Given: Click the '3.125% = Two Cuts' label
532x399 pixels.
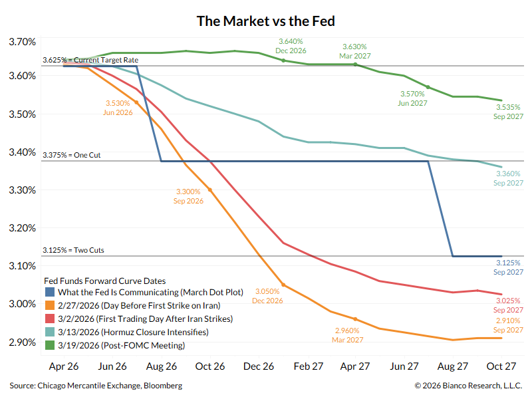Looking at the screenshot, I should pos(74,251).
